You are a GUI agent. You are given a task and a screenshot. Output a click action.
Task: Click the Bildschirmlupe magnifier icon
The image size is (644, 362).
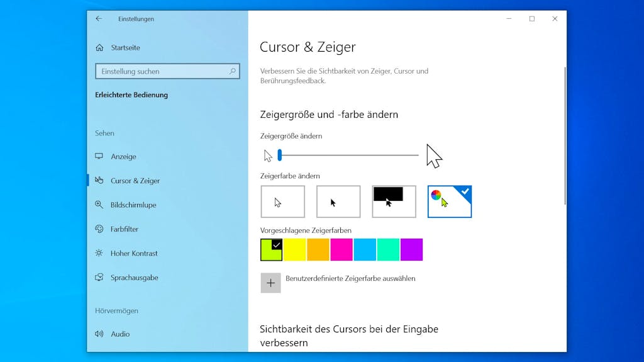(99, 205)
